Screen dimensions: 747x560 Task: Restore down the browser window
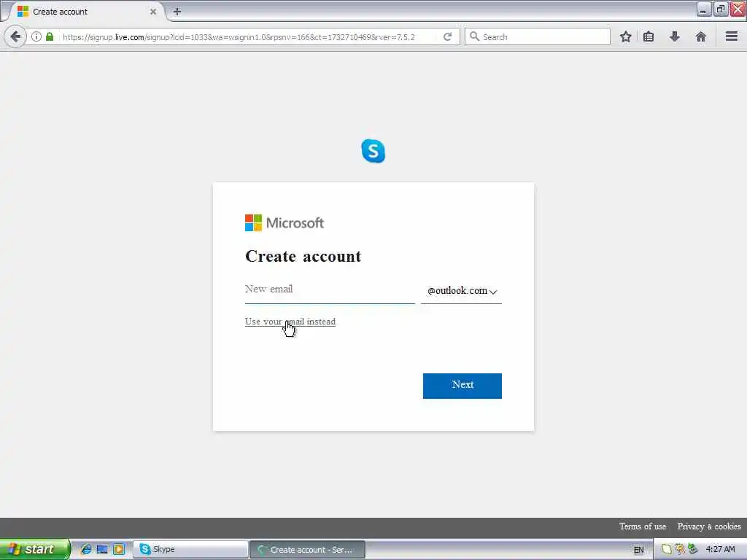point(721,9)
